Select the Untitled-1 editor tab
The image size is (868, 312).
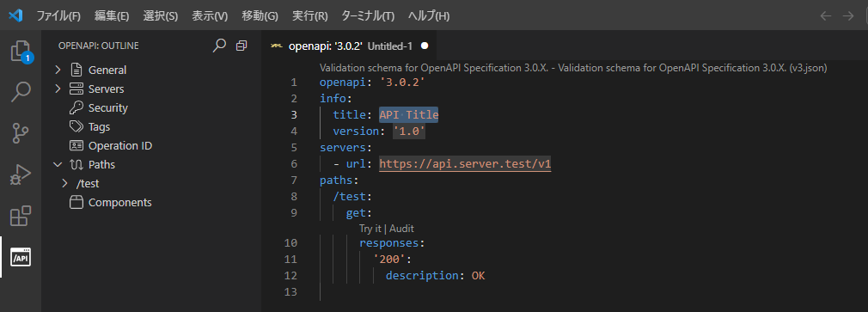pos(349,46)
